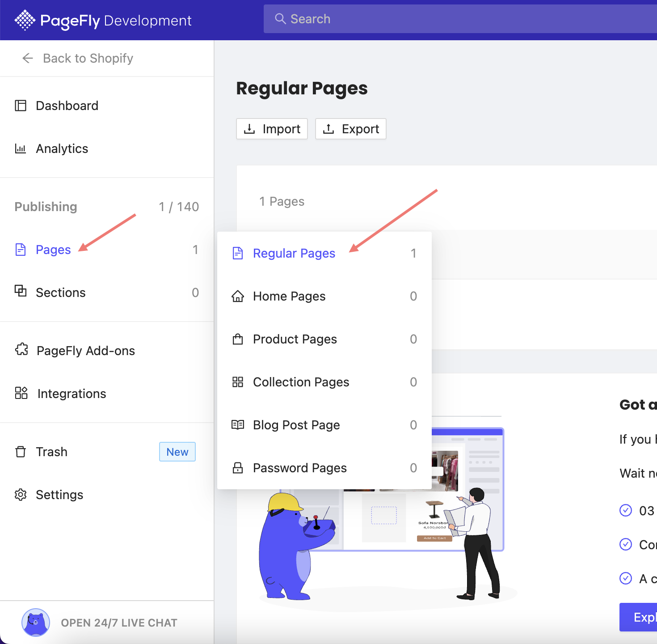Open the Pages submenu in sidebar
The image size is (657, 644).
coord(53,250)
